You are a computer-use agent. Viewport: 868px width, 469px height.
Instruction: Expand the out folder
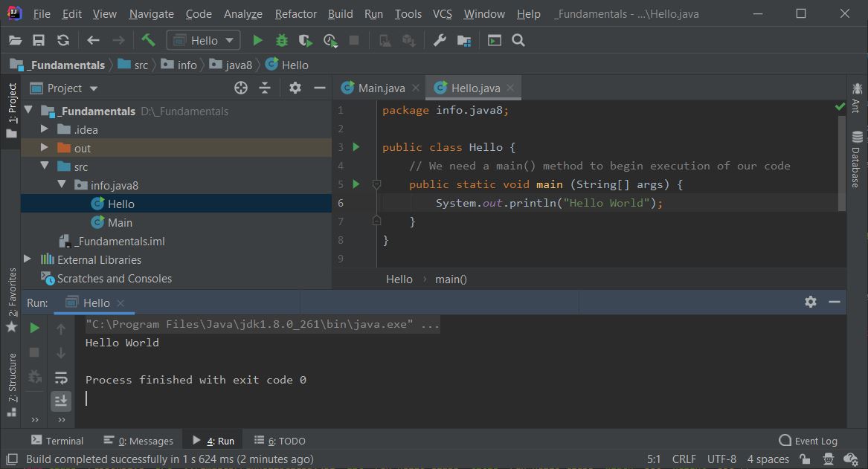click(45, 148)
